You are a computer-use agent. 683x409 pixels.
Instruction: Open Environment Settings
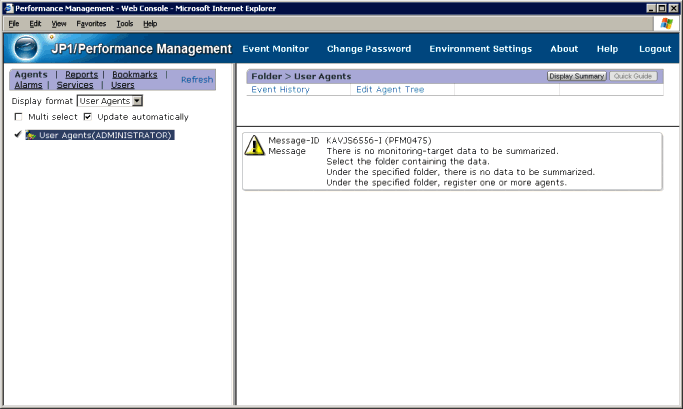tap(480, 49)
